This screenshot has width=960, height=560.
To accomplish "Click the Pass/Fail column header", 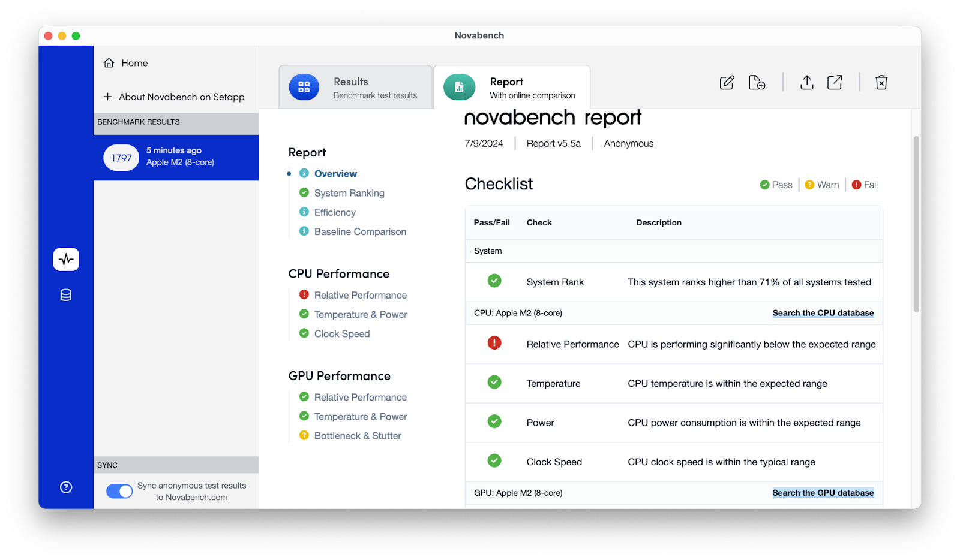I will [x=492, y=222].
